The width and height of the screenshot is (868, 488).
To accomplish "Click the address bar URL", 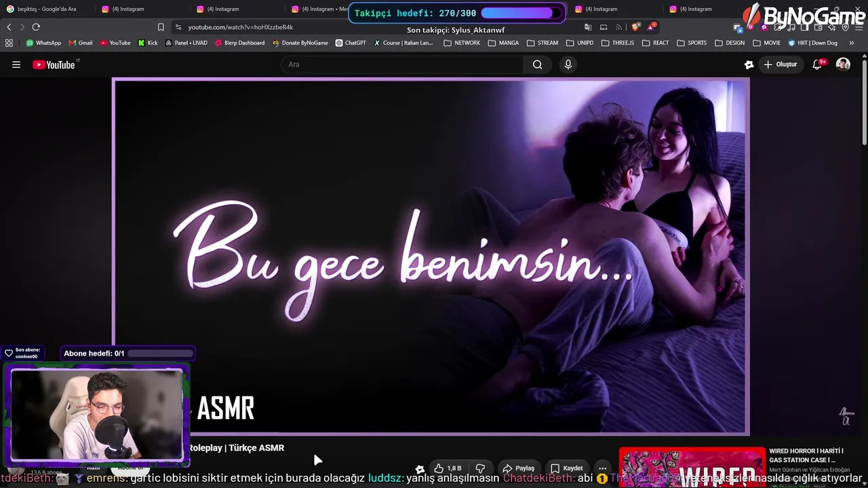I will tap(240, 27).
